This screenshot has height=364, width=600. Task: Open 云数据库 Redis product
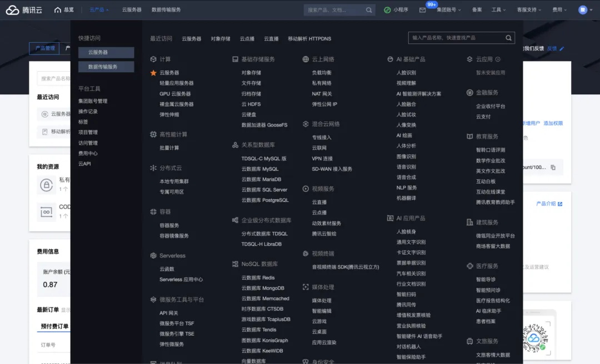(x=258, y=277)
